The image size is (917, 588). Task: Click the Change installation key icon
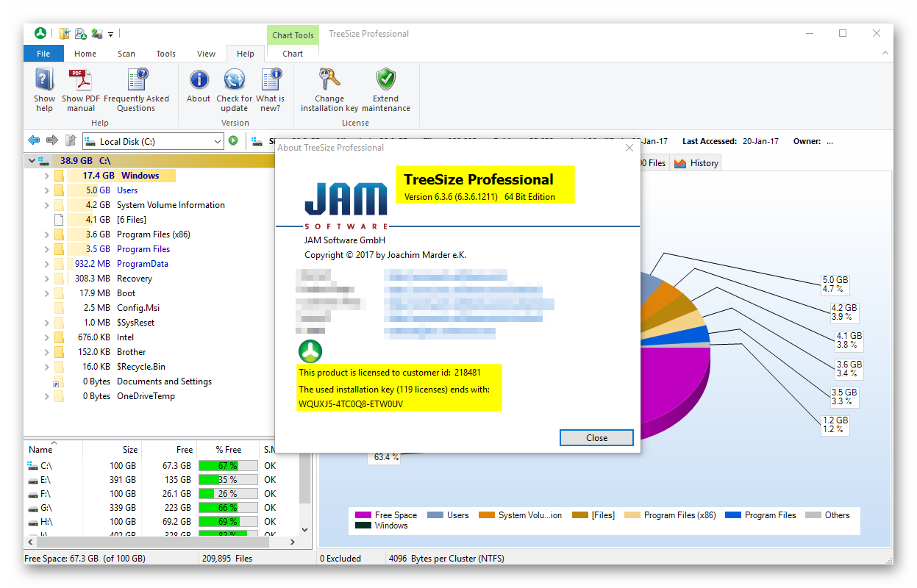point(329,79)
